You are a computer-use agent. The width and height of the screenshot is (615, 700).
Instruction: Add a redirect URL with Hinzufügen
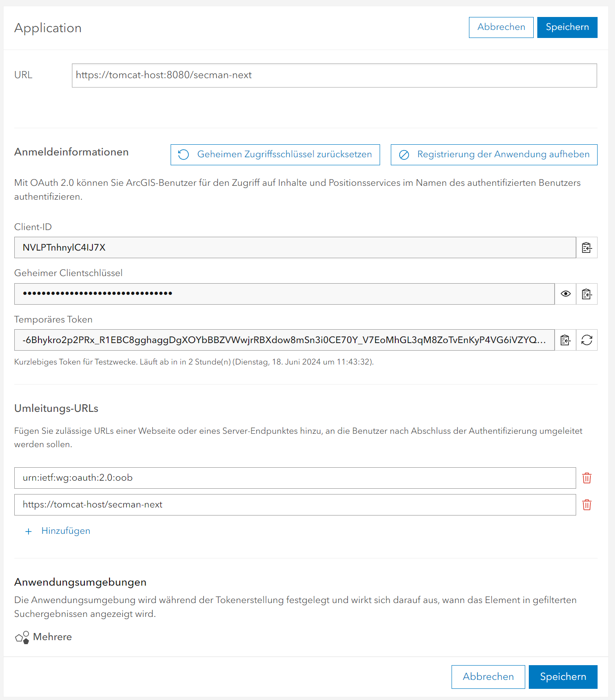66,531
